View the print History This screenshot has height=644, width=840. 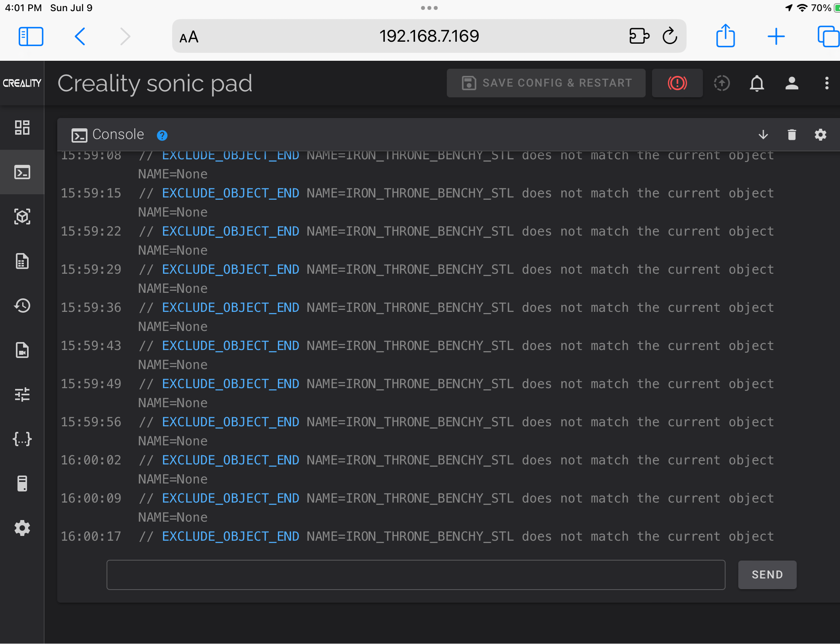coord(22,306)
